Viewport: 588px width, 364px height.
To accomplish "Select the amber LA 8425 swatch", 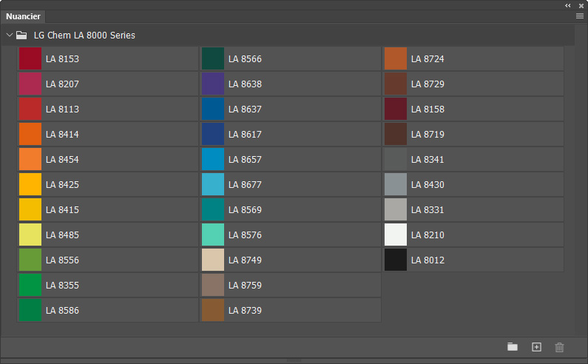I will [30, 184].
